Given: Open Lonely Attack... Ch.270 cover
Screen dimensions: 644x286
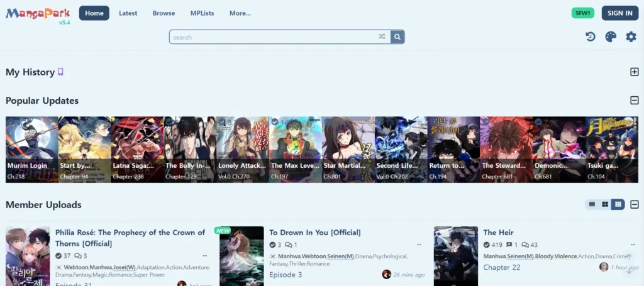Looking at the screenshot, I should (x=243, y=150).
